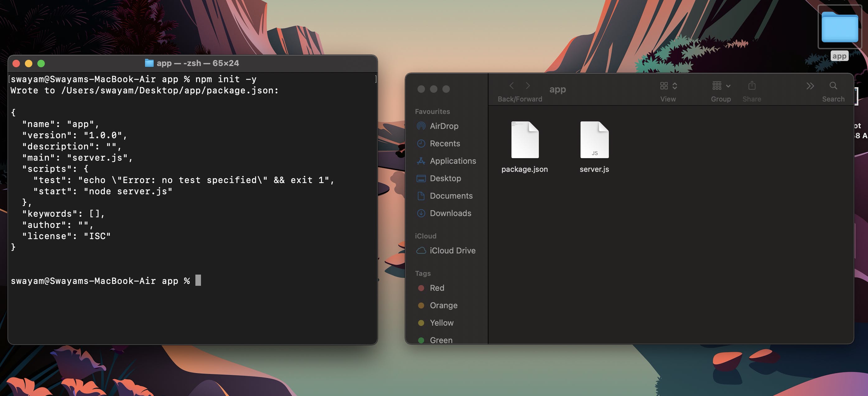This screenshot has width=868, height=396.
Task: Click the 'npm init -y' command text
Action: coord(226,79)
